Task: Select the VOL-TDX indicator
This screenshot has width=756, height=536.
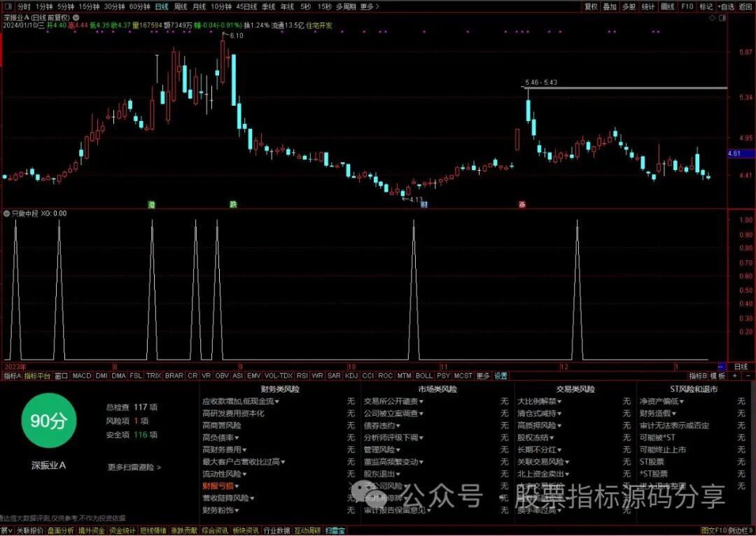Action: point(278,376)
